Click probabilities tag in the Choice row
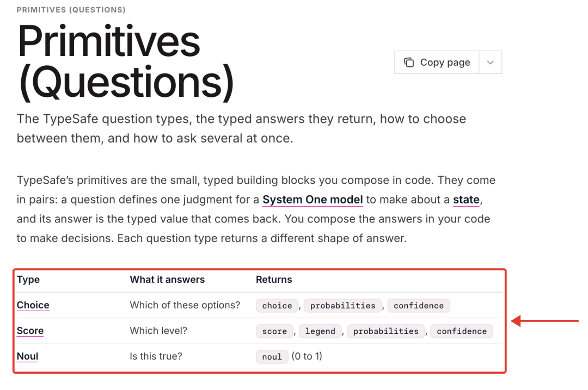Screen dimensions: 588x390 point(343,306)
